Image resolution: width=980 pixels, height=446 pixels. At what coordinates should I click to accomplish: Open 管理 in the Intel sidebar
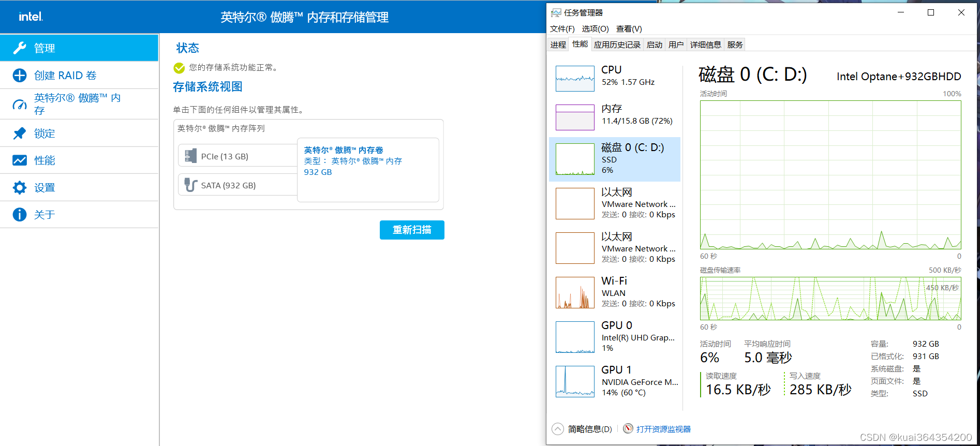click(79, 48)
